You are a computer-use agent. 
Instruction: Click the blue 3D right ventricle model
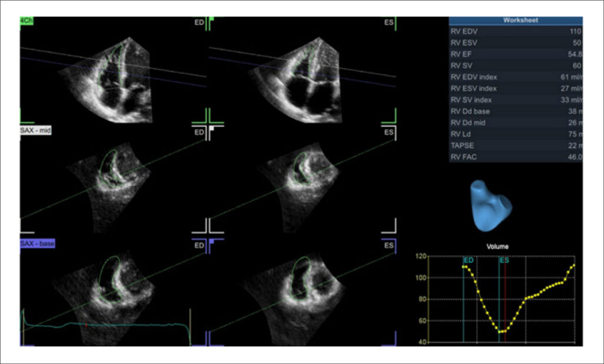491,206
